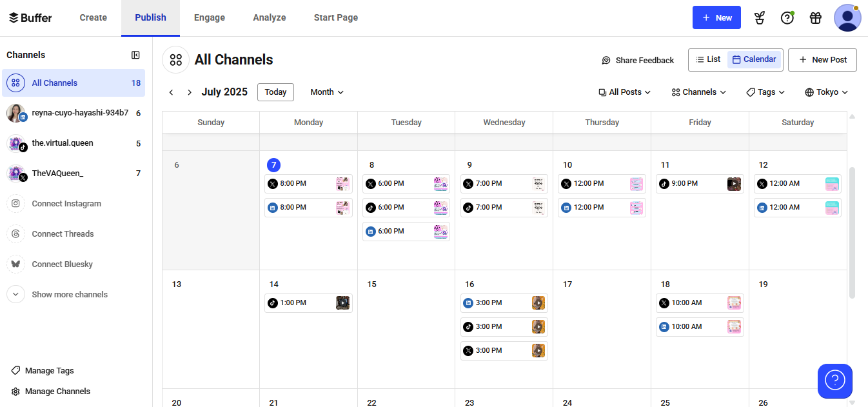Open the floating blue help widget
Image resolution: width=868 pixels, height=407 pixels.
pyautogui.click(x=835, y=381)
